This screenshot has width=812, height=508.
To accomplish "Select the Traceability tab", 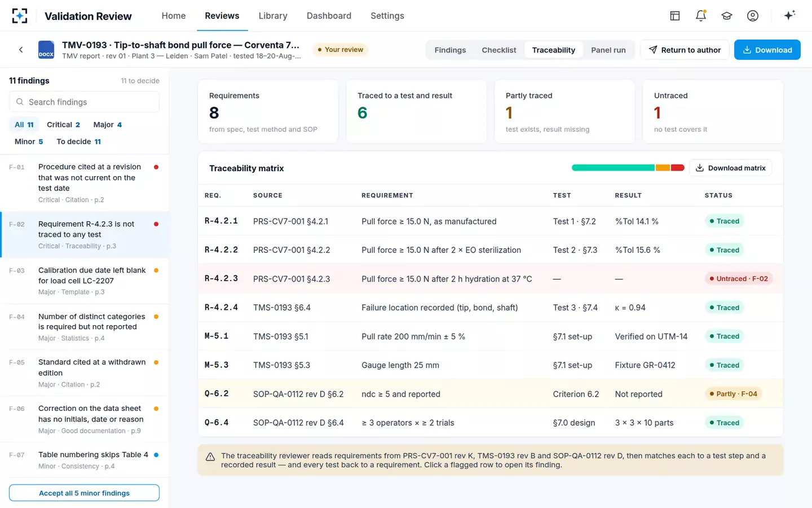I will tap(554, 50).
